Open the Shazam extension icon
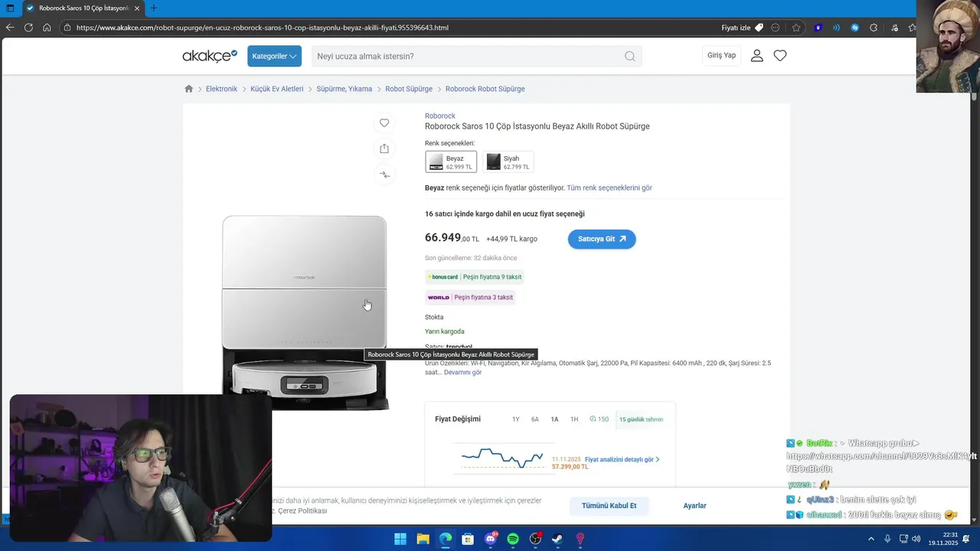Screen dimensions: 980x551 [x=855, y=28]
